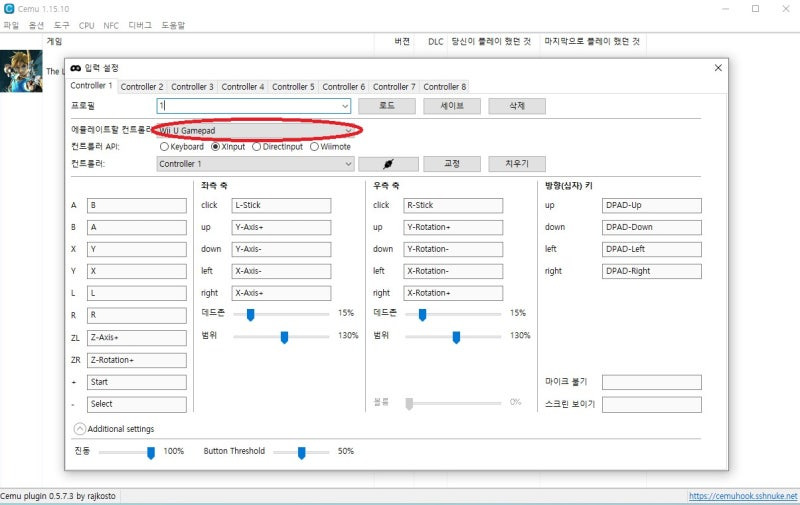Screen dimensions: 800x505
Task: Adjust the right axis deadzone 15% slider
Action: [x=422, y=315]
